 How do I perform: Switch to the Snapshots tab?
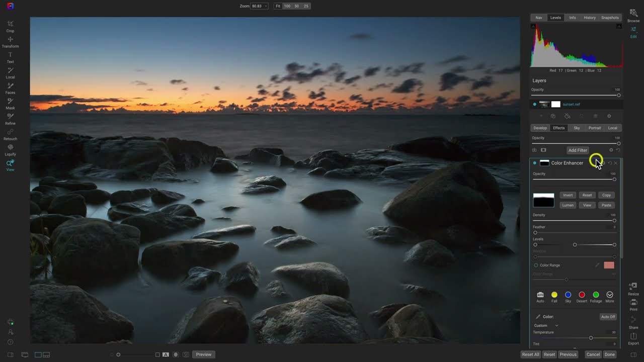pyautogui.click(x=610, y=18)
